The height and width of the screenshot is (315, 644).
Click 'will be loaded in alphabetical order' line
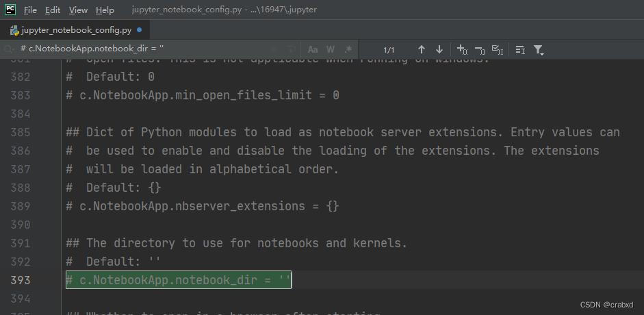203,169
